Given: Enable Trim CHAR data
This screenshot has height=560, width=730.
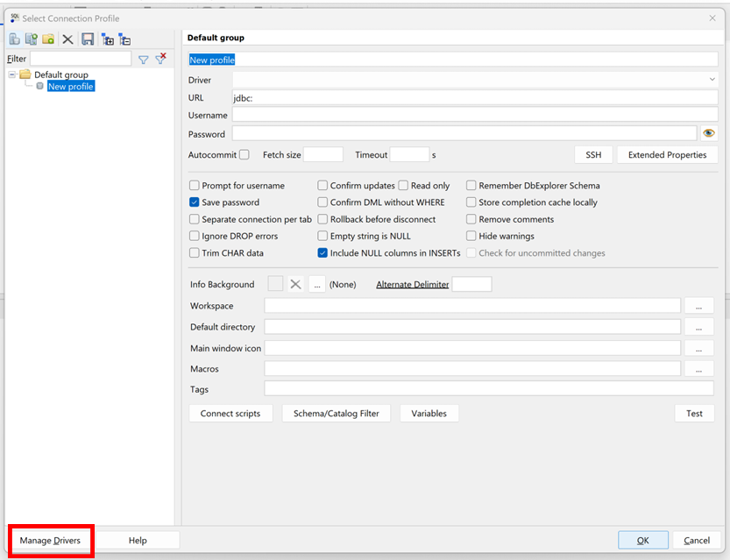Looking at the screenshot, I should [195, 252].
